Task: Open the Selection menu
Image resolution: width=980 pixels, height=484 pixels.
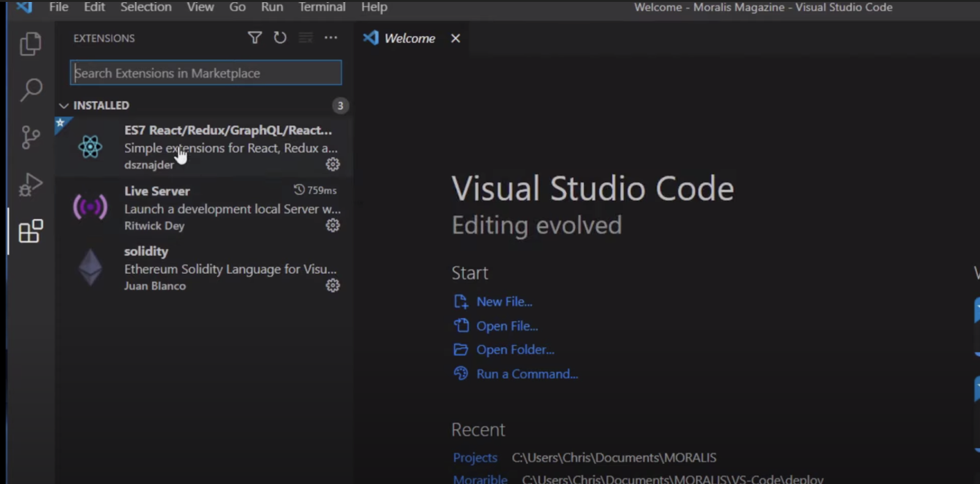Action: tap(146, 7)
